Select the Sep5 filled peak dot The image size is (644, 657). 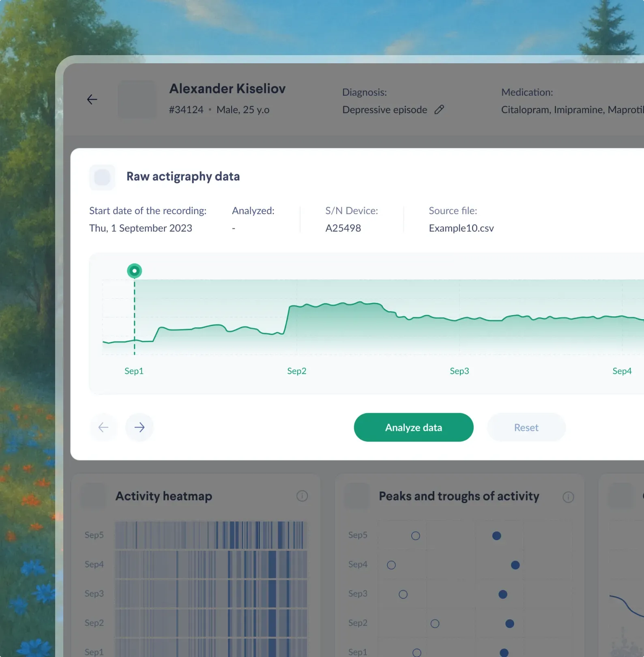click(496, 536)
